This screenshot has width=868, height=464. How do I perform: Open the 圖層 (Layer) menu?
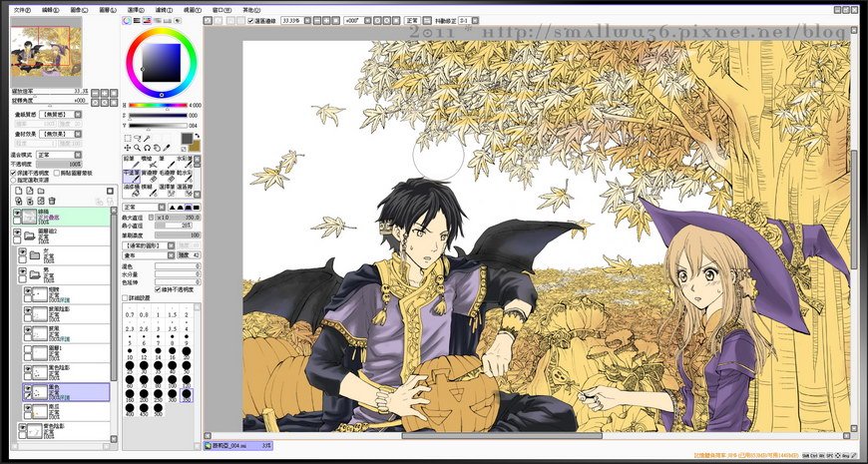(x=108, y=10)
